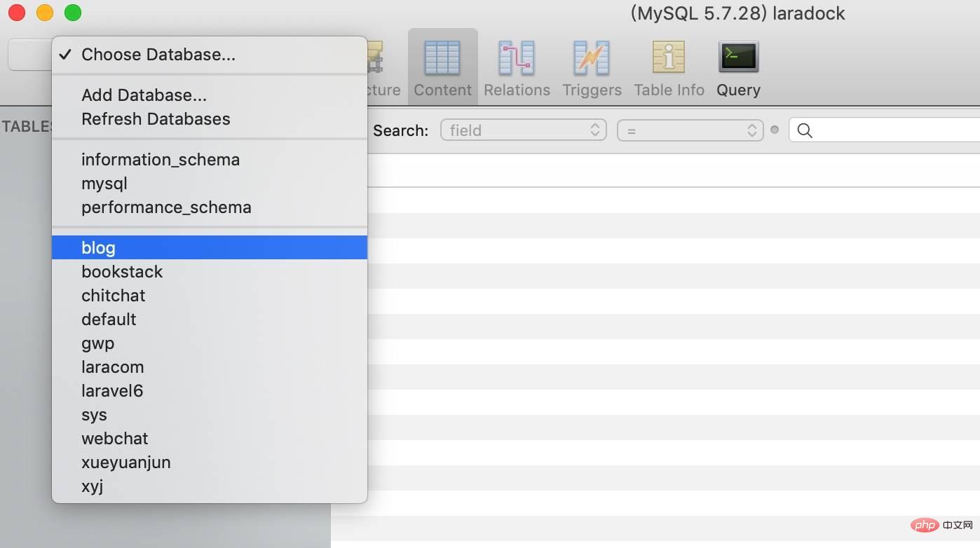Maximize the window with the green button
This screenshot has width=980, height=548.
[x=73, y=13]
